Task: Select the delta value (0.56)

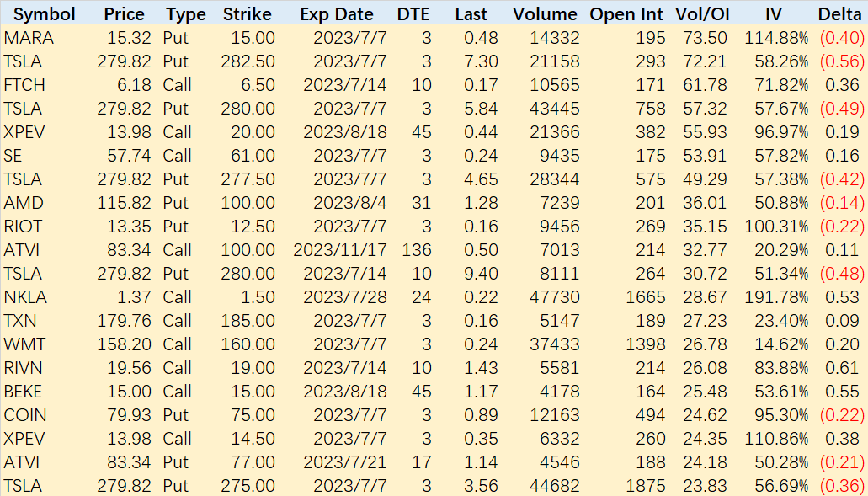Action: coord(842,61)
